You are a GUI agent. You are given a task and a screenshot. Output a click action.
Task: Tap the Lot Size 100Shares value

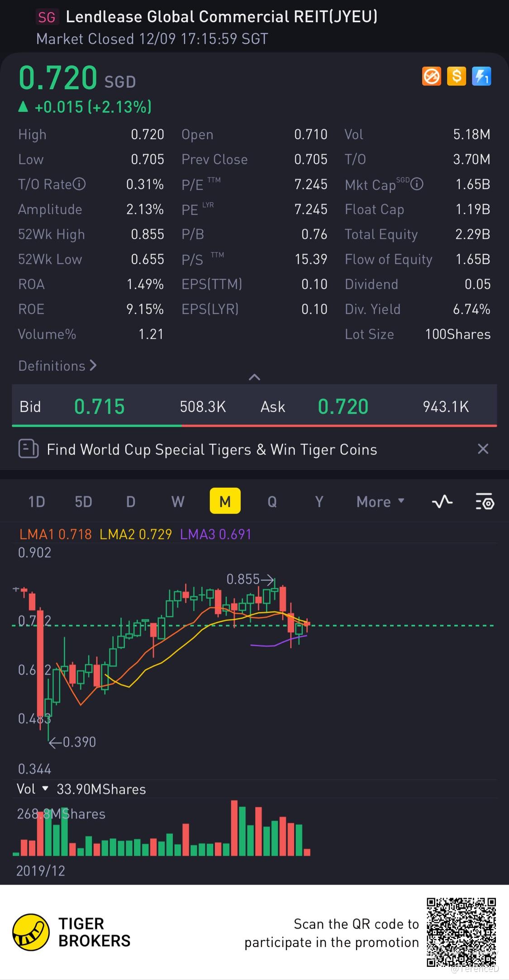458,334
